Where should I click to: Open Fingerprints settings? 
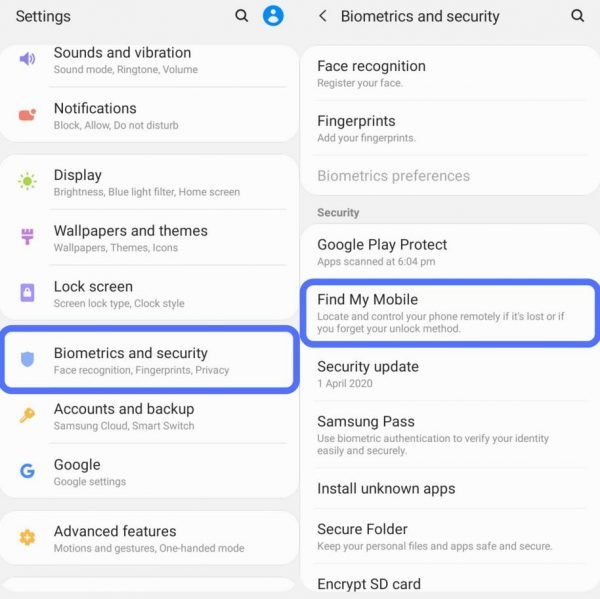click(450, 129)
